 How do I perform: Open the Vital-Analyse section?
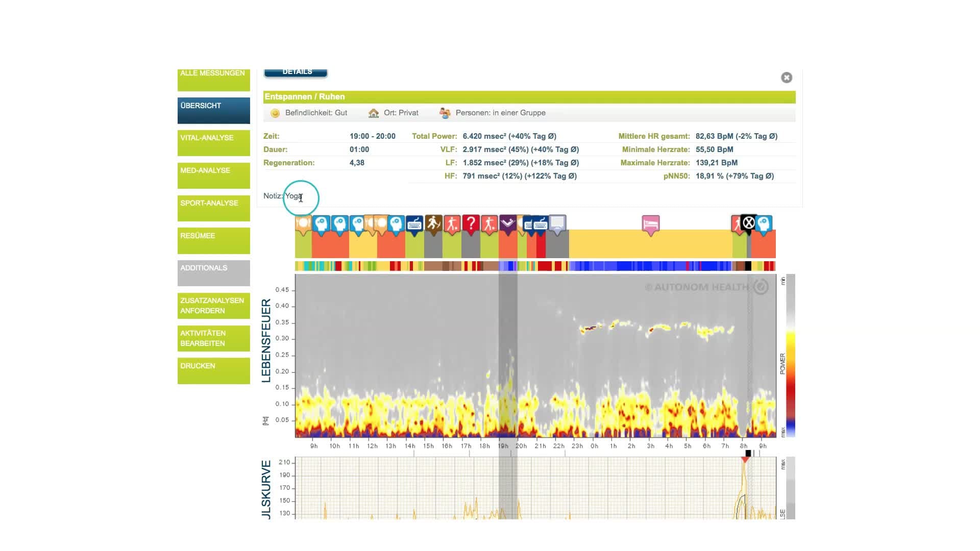pos(213,143)
